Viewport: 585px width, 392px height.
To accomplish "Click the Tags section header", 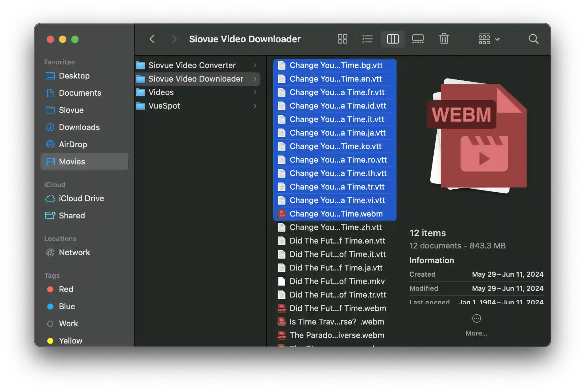I will [x=52, y=275].
